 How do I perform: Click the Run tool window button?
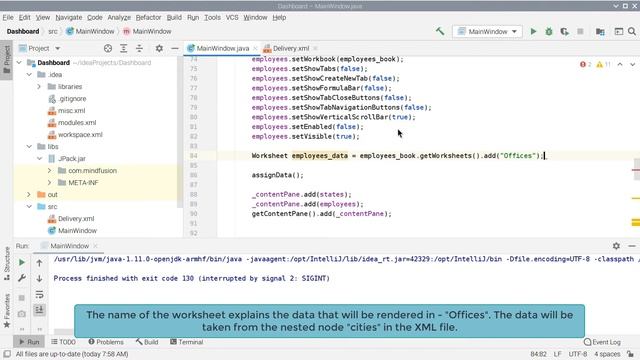29,342
